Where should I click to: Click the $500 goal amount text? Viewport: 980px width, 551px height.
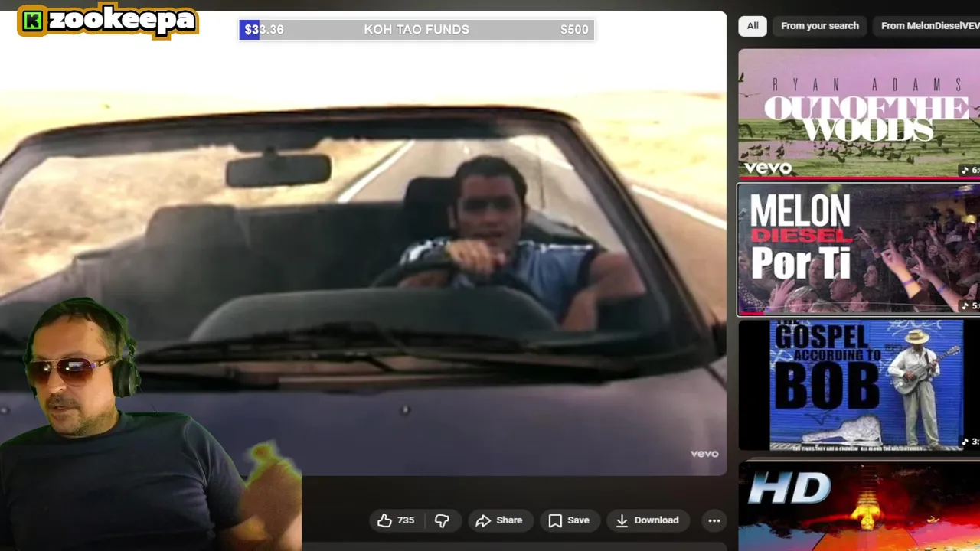(x=574, y=30)
